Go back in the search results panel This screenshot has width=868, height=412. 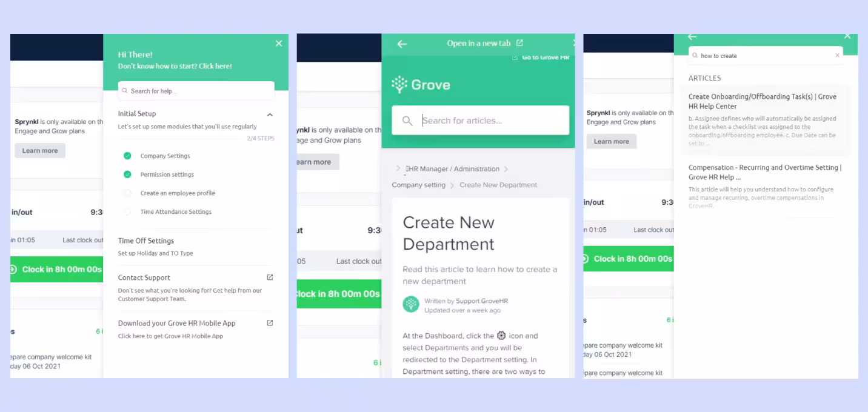[692, 36]
